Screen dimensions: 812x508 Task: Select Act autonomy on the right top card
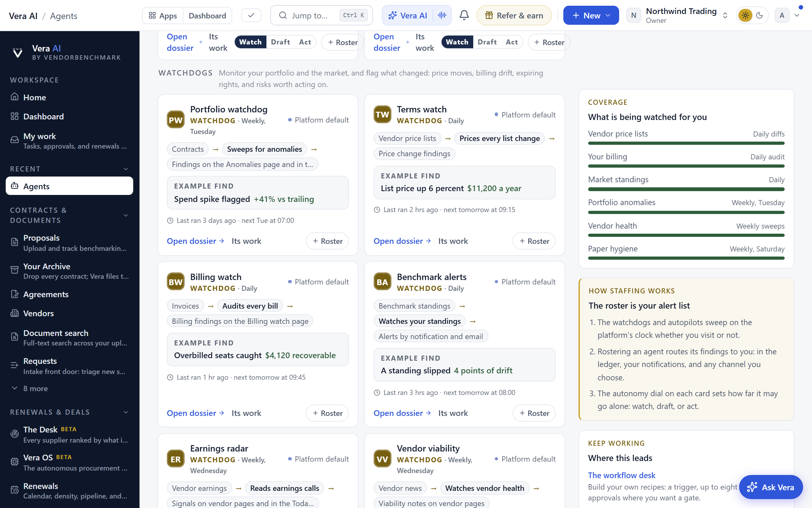[512, 42]
